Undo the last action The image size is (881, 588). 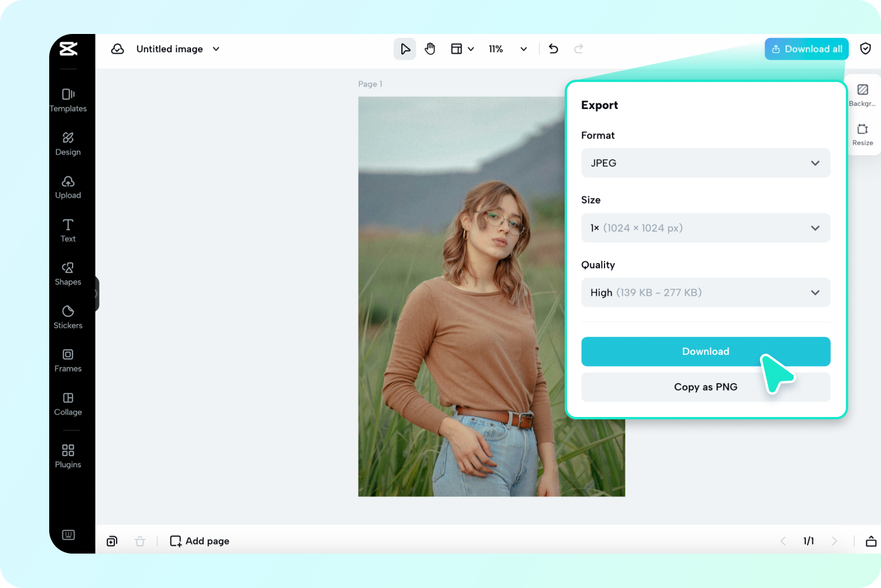click(553, 49)
